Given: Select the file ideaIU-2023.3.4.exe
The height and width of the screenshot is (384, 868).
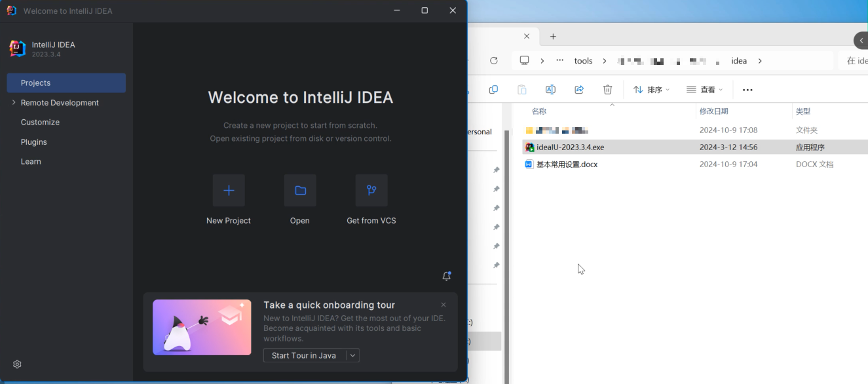Looking at the screenshot, I should click(570, 147).
